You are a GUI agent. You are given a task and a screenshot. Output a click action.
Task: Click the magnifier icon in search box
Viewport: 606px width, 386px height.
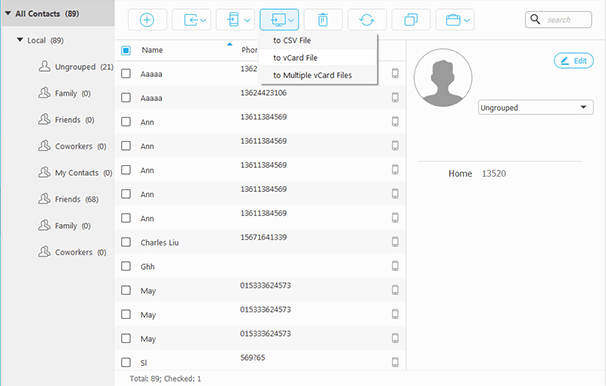[x=535, y=19]
